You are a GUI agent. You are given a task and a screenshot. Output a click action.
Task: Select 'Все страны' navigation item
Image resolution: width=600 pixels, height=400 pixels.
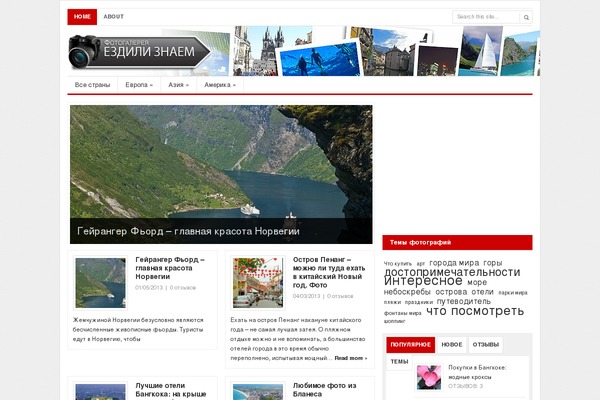(x=92, y=85)
